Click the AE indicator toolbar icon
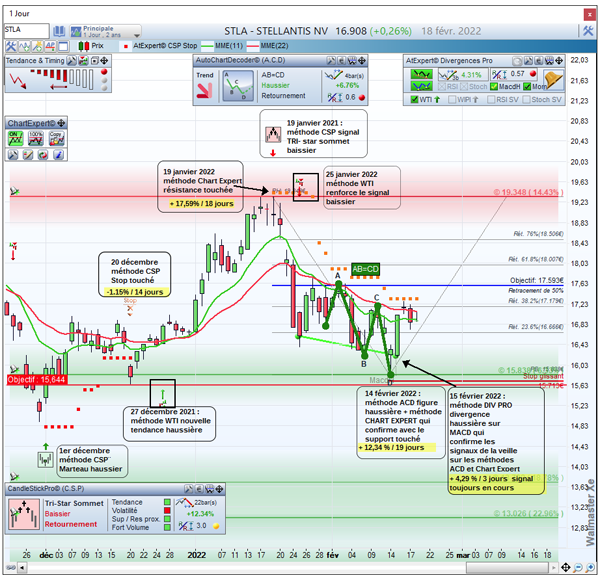600x580 pixels. click(50, 46)
